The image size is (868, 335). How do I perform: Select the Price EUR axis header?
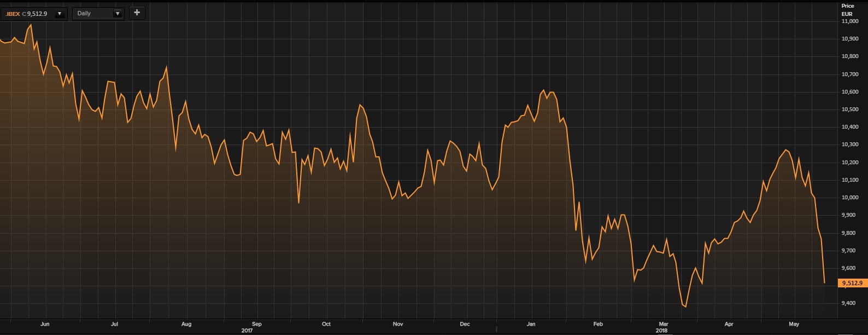pos(847,10)
